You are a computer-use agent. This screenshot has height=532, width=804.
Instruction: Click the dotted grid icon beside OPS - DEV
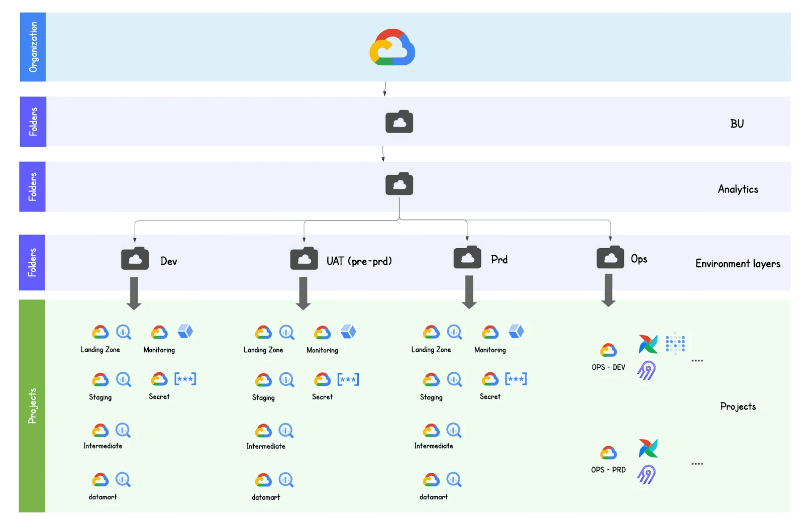tap(675, 344)
